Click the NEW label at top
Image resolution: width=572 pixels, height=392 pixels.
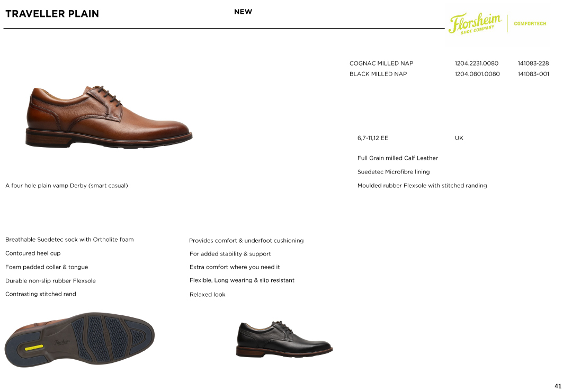(x=243, y=12)
